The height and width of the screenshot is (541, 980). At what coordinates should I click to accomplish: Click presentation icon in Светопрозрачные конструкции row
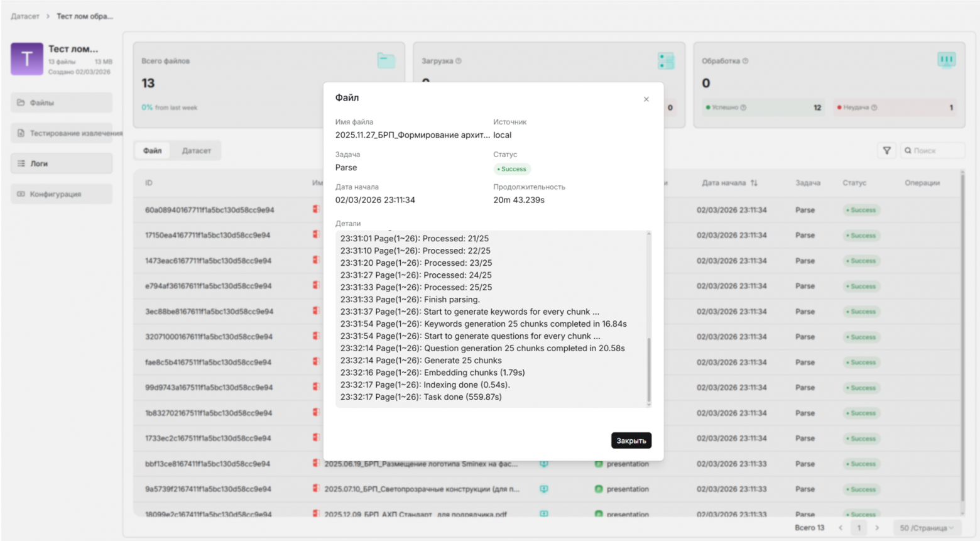(599, 489)
